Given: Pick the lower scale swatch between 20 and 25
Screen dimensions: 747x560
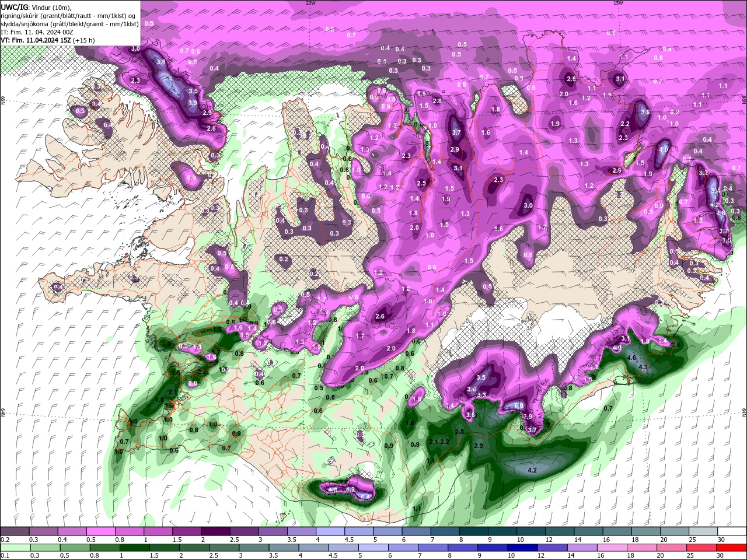Looking at the screenshot, I should [672, 548].
